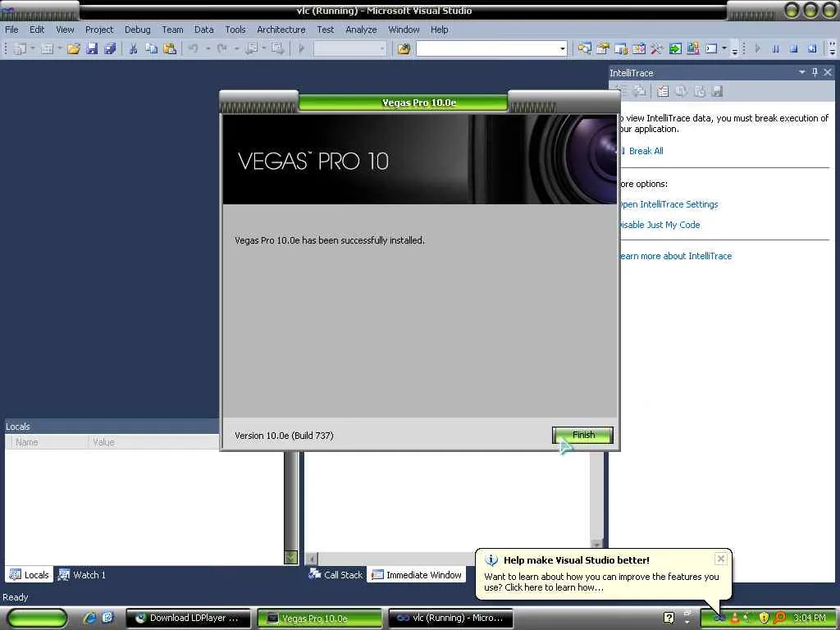
Task: Click the Navigate Forward icon
Action: click(277, 48)
